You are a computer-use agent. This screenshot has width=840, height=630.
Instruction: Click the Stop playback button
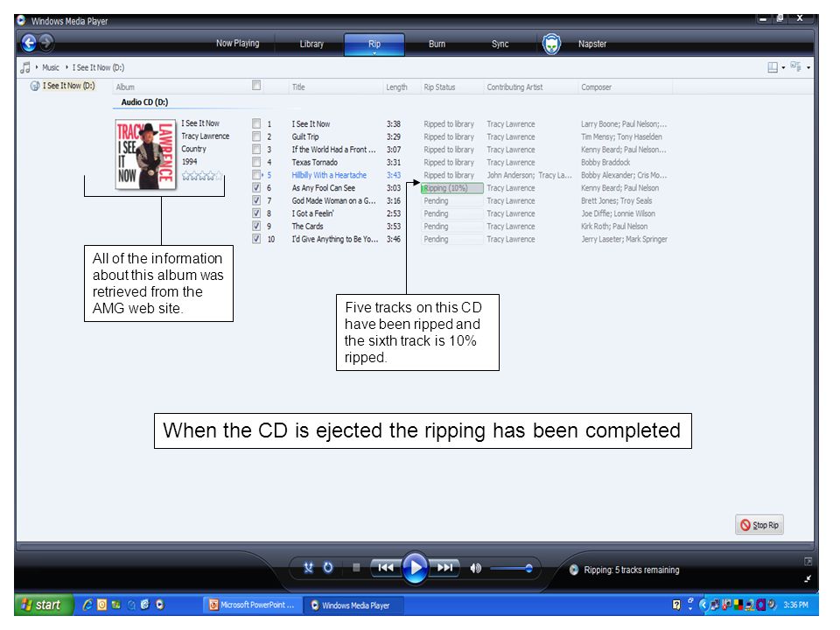click(x=356, y=568)
